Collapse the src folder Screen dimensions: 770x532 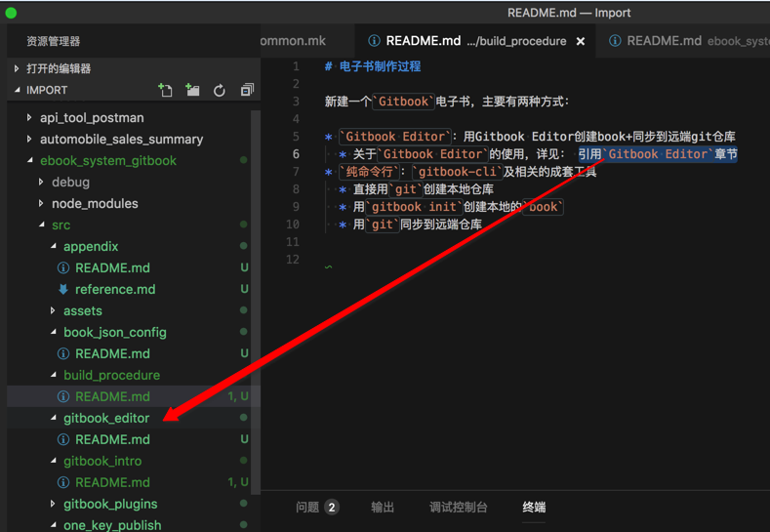[x=42, y=225]
